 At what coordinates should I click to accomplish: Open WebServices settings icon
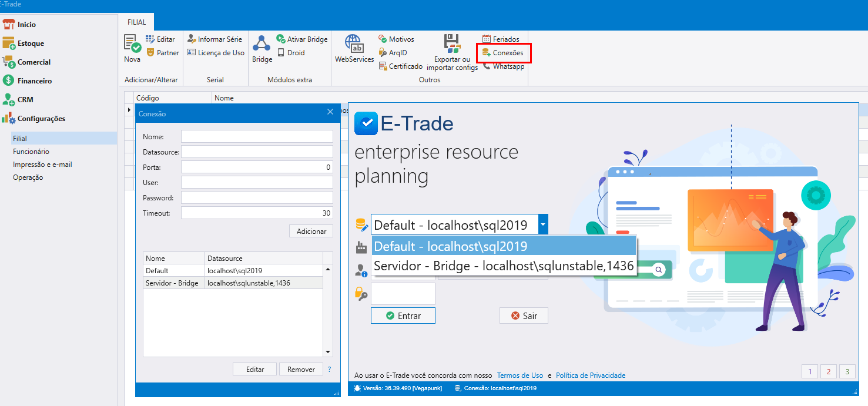click(x=354, y=44)
